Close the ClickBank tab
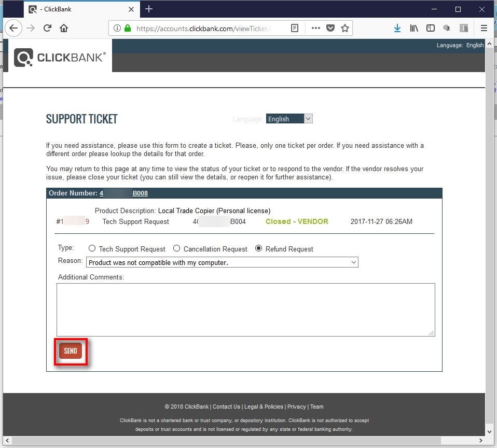Image resolution: width=497 pixels, height=448 pixels. [x=131, y=9]
